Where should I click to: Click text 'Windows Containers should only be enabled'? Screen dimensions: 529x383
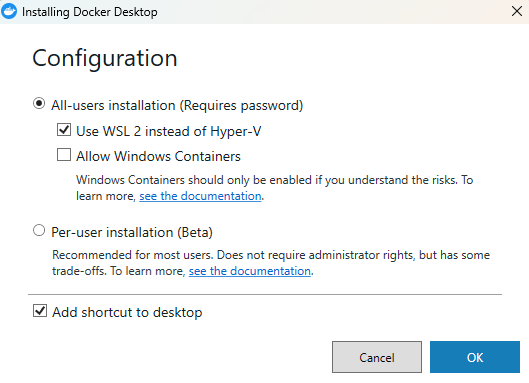point(194,180)
